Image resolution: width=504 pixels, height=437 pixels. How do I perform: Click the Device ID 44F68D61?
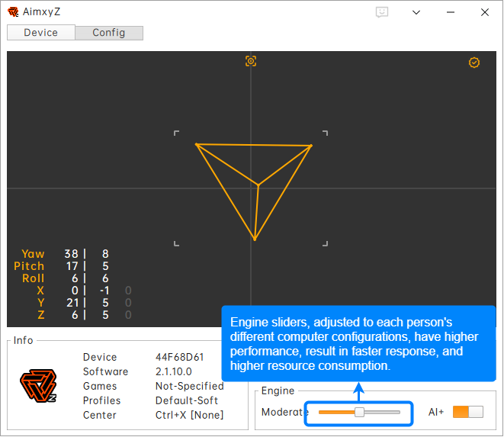click(181, 357)
